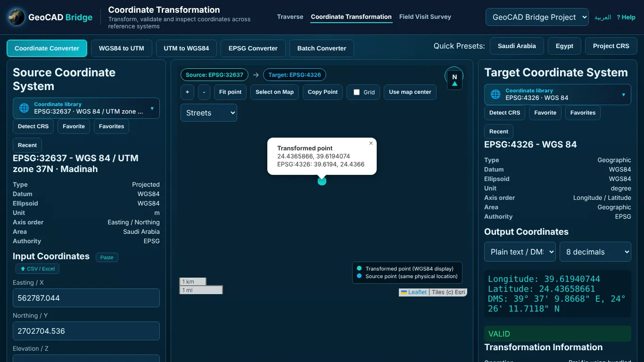644x362 pixels.
Task: Click the VALID status banner
Action: tap(558, 334)
